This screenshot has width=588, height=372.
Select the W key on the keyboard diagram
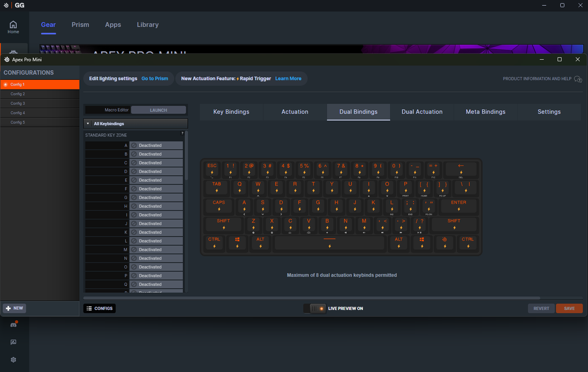[x=258, y=188]
